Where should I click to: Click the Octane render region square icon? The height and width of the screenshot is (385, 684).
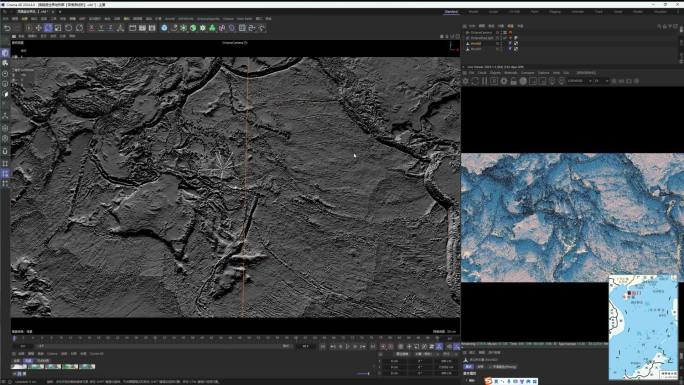pos(533,81)
